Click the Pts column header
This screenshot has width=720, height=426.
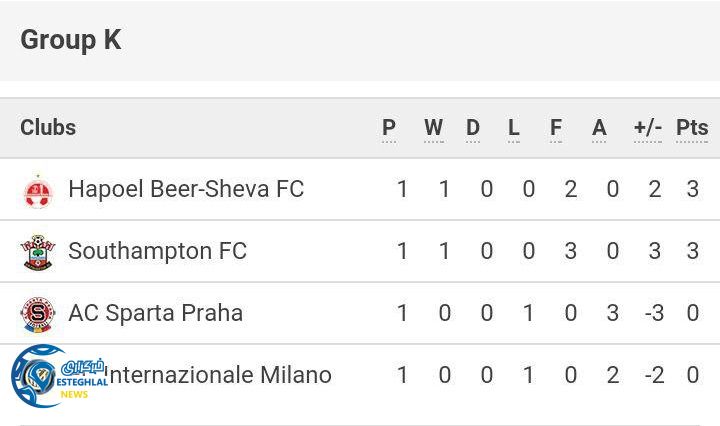coord(692,128)
